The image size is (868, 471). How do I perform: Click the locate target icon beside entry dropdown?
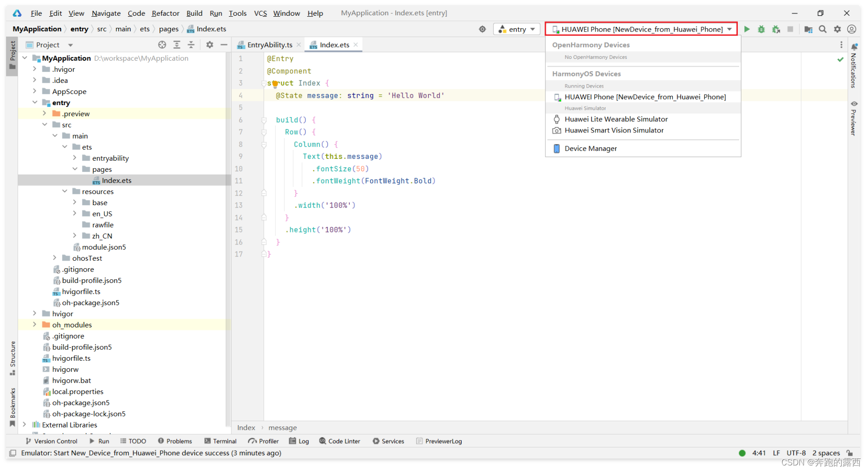[482, 29]
